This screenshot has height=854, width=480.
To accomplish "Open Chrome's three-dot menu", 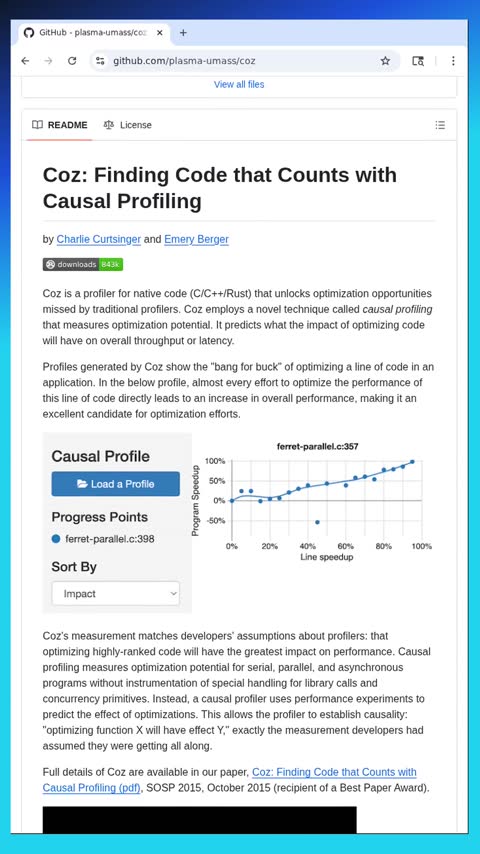I will coord(453,61).
